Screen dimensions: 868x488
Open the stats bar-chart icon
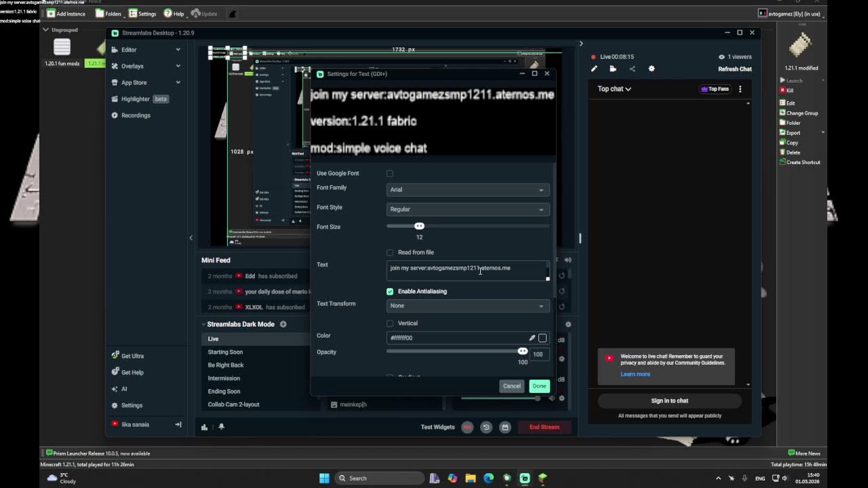point(204,427)
